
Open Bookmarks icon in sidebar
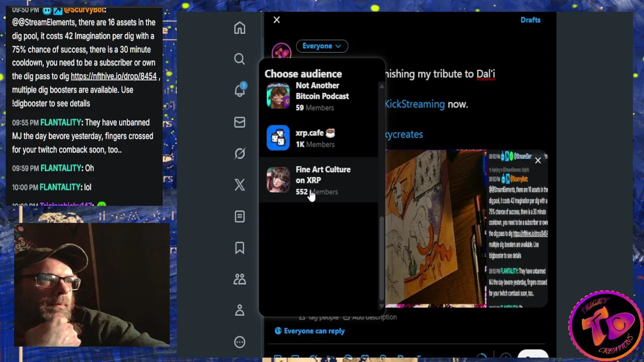239,247
